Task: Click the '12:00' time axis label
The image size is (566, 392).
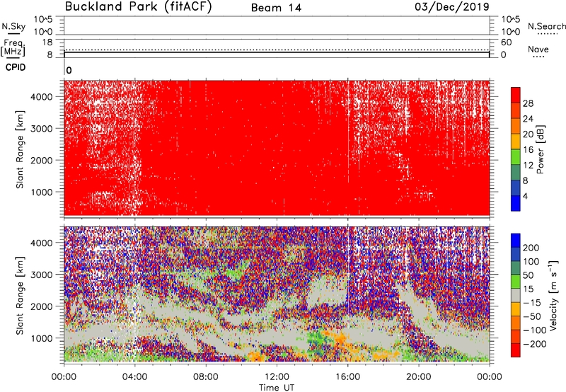Action: [277, 377]
